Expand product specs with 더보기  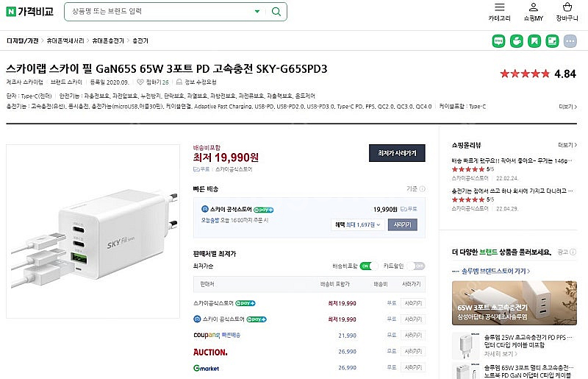click(566, 107)
